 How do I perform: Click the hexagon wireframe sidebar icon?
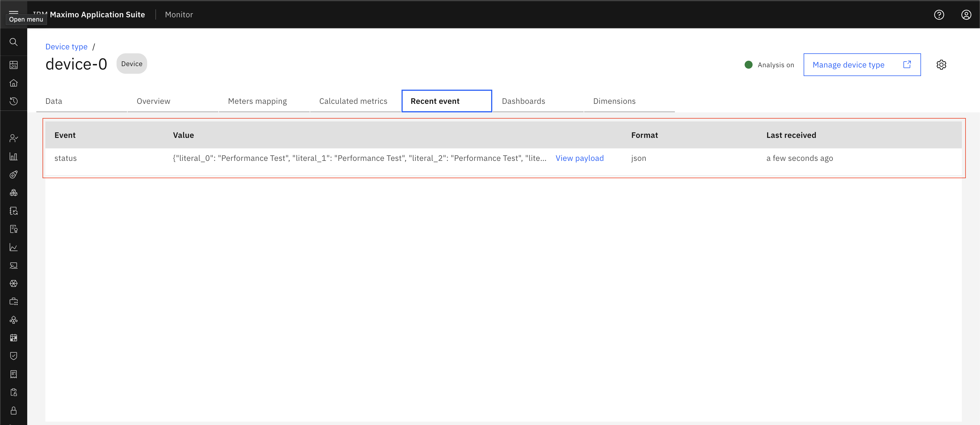[14, 283]
